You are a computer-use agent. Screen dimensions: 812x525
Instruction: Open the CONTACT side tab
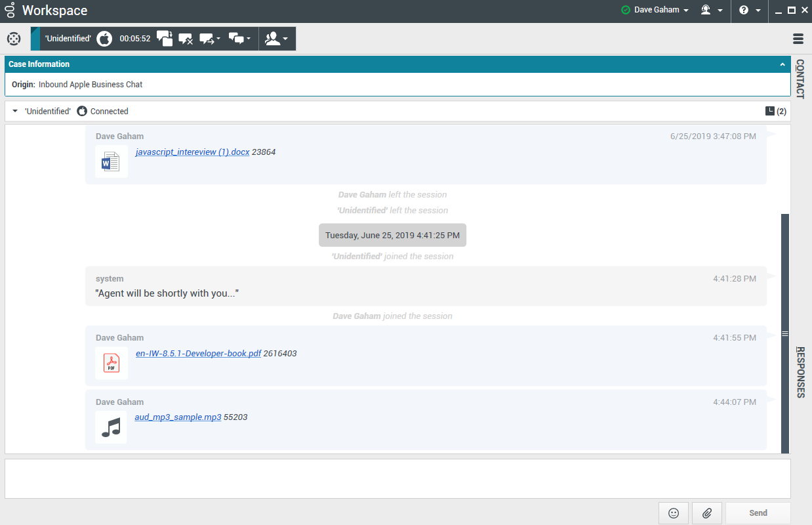(x=800, y=79)
